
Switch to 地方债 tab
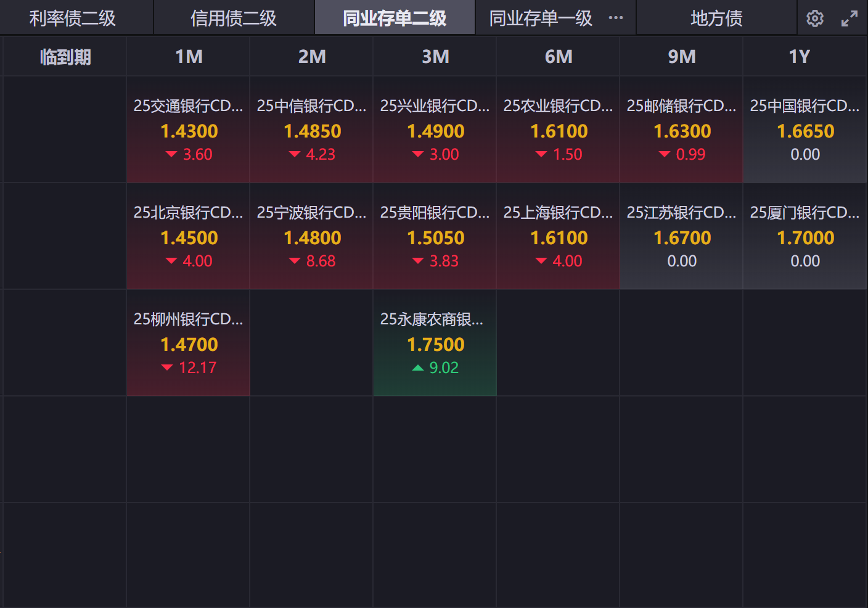[x=716, y=18]
